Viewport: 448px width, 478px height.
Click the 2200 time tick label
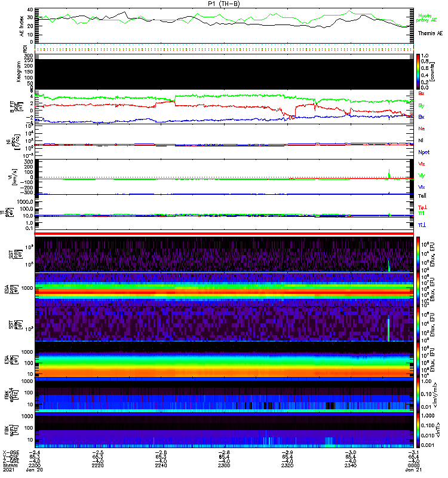pyautogui.click(x=35, y=465)
